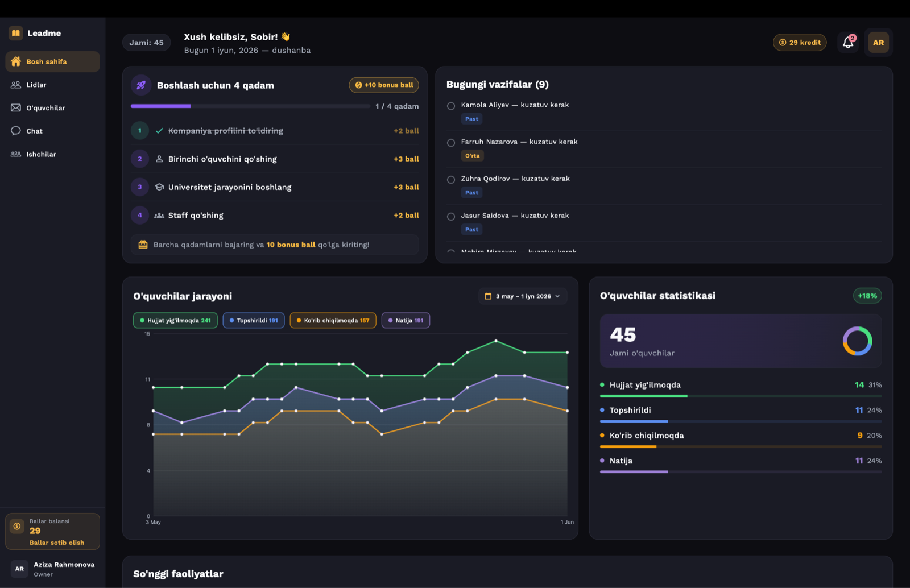This screenshot has height=588, width=910.
Task: Click the envelope icon beside O'quvchilar
Action: coord(16,107)
